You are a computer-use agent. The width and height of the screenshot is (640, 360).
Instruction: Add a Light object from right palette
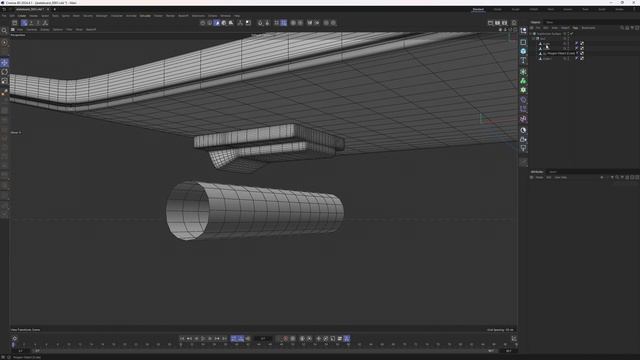point(523,149)
